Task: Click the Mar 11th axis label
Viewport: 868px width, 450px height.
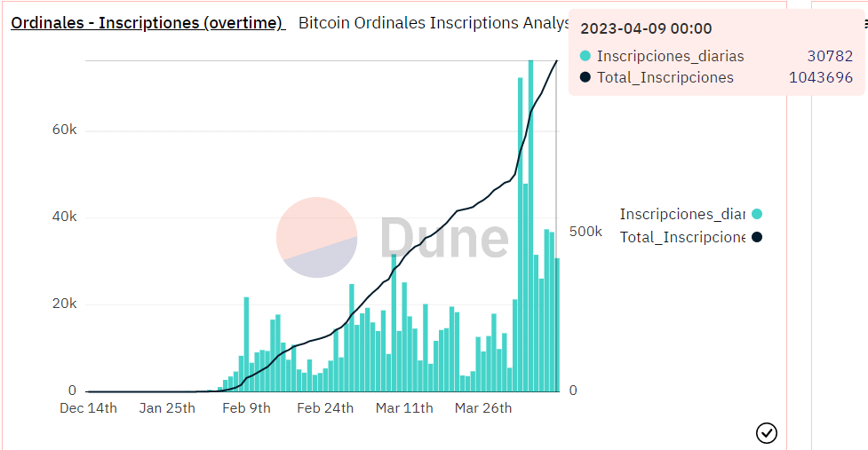Action: coord(404,408)
